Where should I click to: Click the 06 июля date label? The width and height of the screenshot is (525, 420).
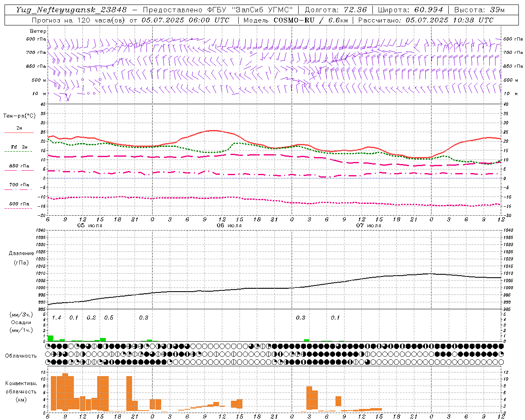[229, 226]
